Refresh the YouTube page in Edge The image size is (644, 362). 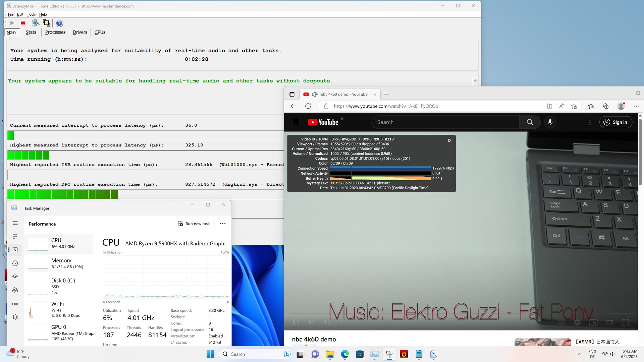[308, 106]
